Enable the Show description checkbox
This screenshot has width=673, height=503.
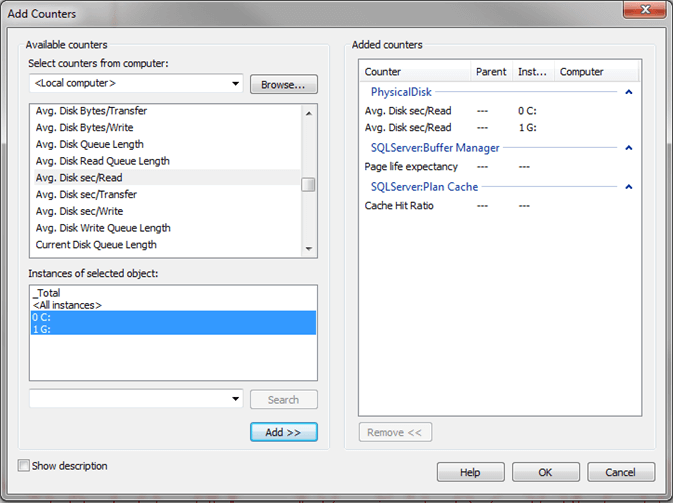tap(24, 466)
